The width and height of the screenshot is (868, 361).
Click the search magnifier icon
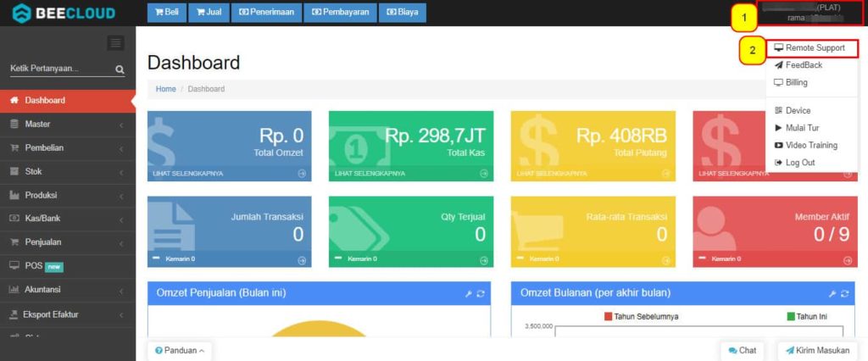coord(120,69)
